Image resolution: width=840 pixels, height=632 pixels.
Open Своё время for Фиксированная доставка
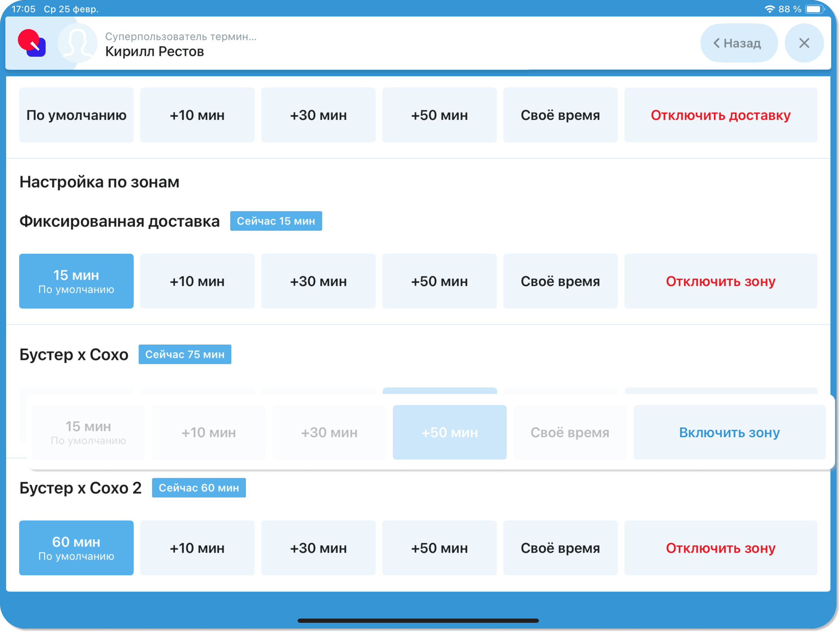pyautogui.click(x=560, y=281)
